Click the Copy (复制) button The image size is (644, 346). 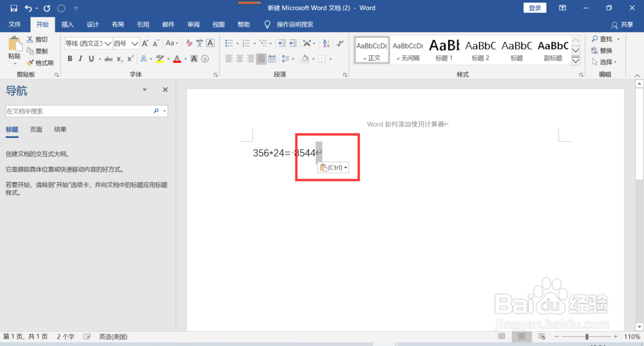37,51
